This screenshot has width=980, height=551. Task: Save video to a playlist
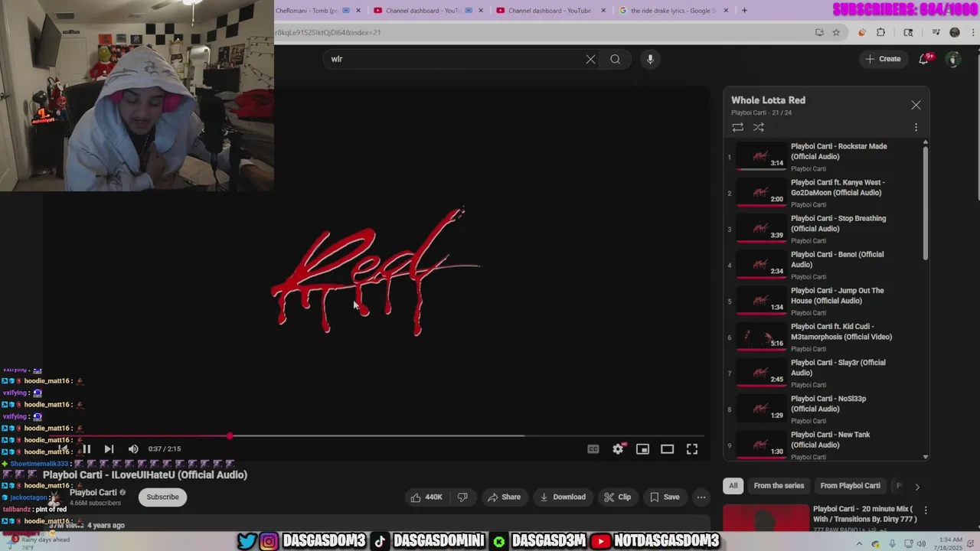tap(665, 497)
